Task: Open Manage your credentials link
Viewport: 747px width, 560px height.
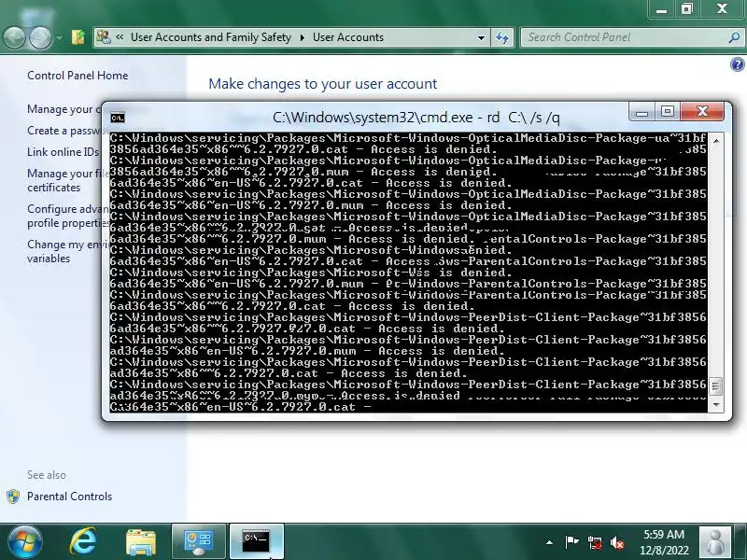Action: 63,109
